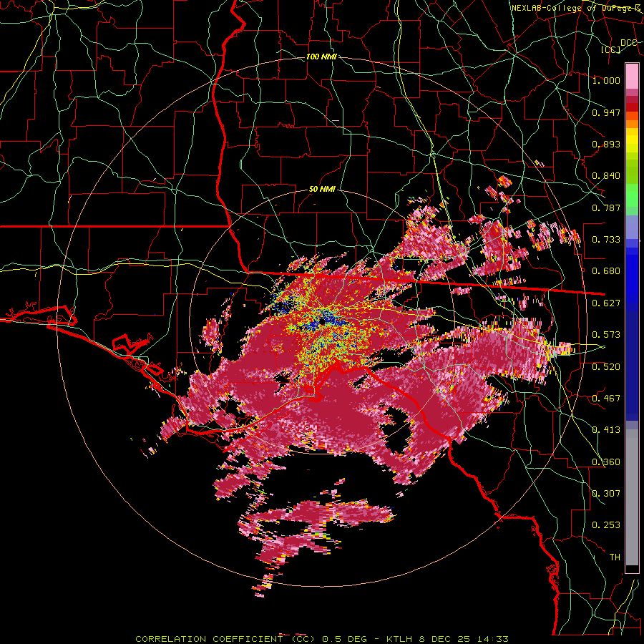
Task: Click the 0.413 scale label
Action: (x=606, y=430)
